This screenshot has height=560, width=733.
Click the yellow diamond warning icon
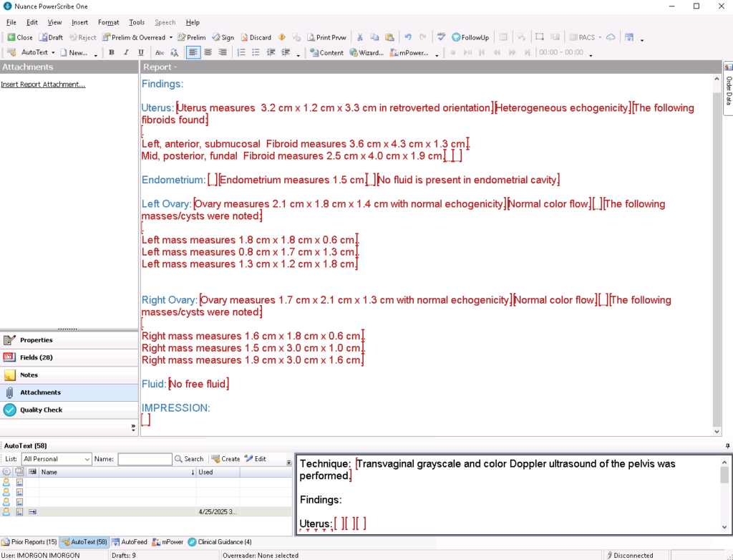tap(282, 37)
